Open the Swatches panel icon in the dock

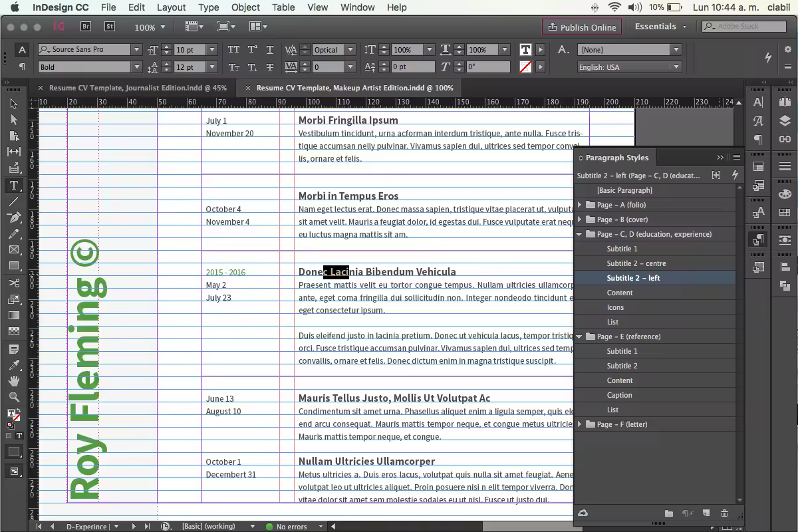785,213
